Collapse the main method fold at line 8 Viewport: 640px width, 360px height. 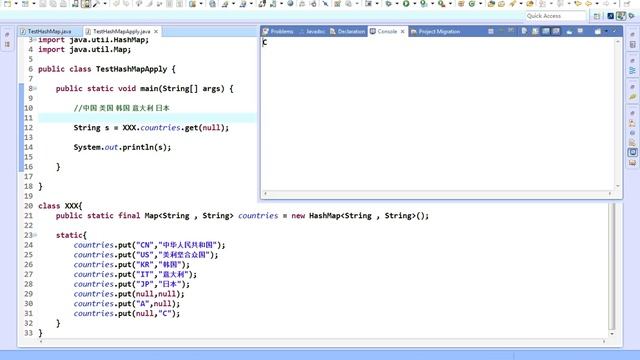[35, 89]
